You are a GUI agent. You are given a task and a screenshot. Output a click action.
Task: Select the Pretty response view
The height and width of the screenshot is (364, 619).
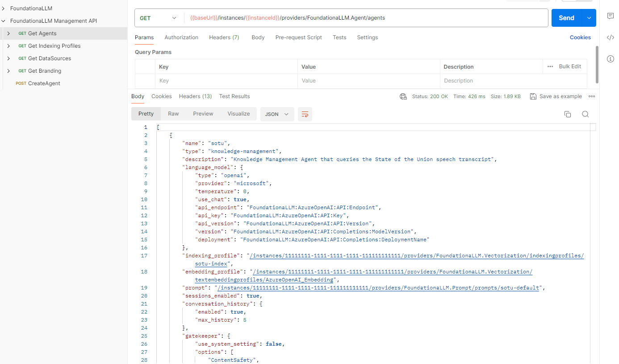(146, 114)
